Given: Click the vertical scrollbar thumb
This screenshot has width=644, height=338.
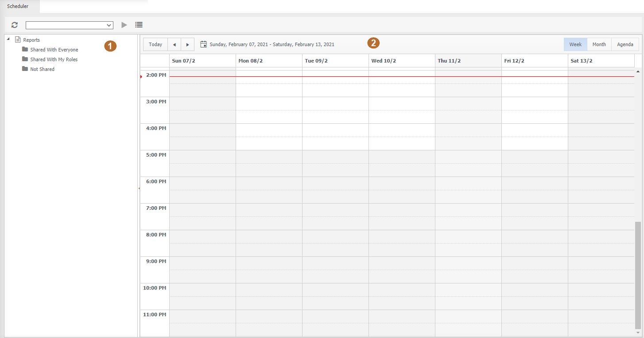Looking at the screenshot, I should (x=638, y=275).
